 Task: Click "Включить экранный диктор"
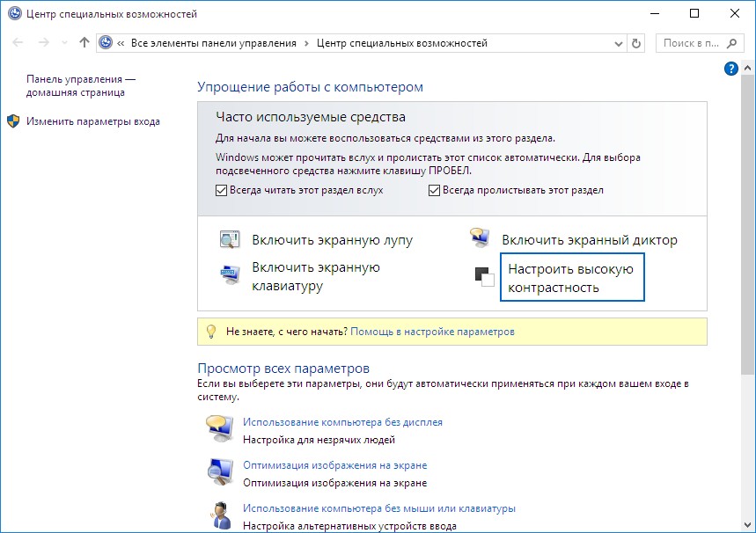590,240
